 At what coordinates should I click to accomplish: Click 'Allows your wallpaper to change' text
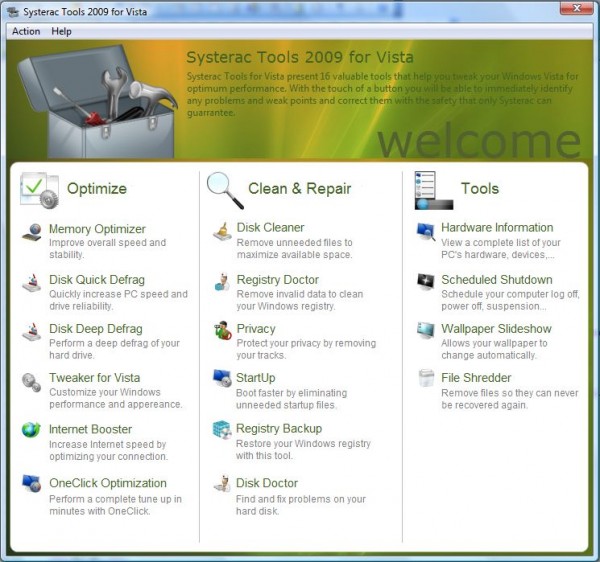pyautogui.click(x=494, y=349)
